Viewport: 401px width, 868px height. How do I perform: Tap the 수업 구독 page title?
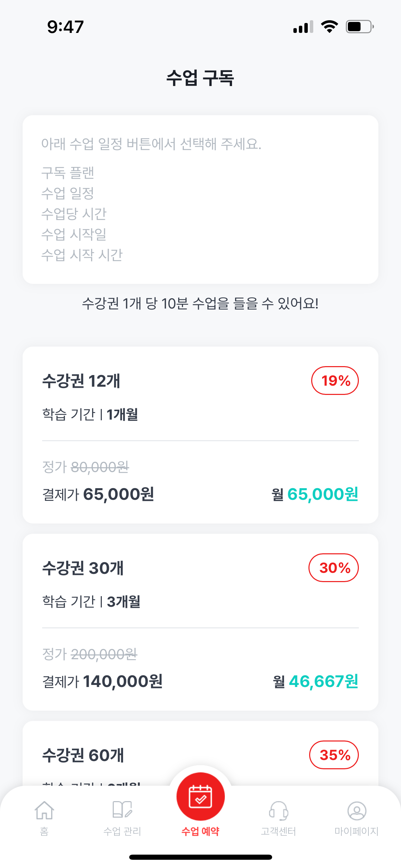[200, 78]
